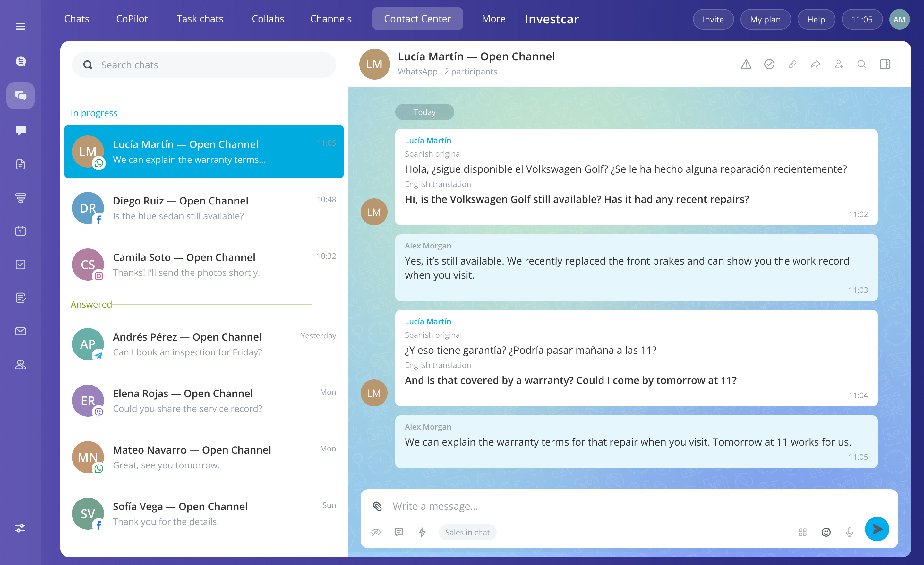Click the Sales in chat chip

pos(467,532)
